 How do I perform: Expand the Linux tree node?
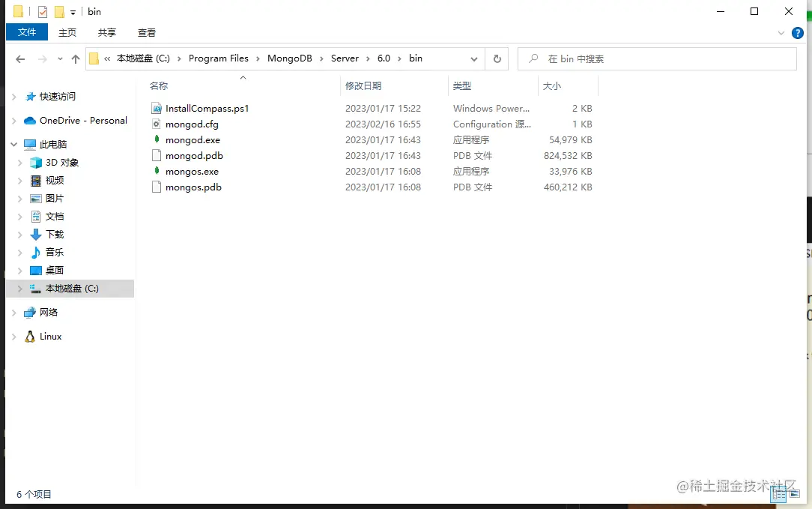[x=14, y=337]
